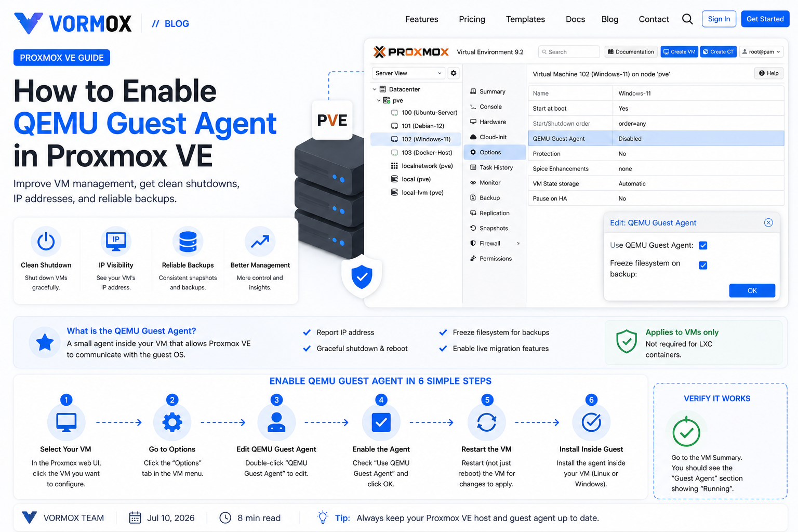
Task: Click the lightbulb Tip icon
Action: (323, 517)
